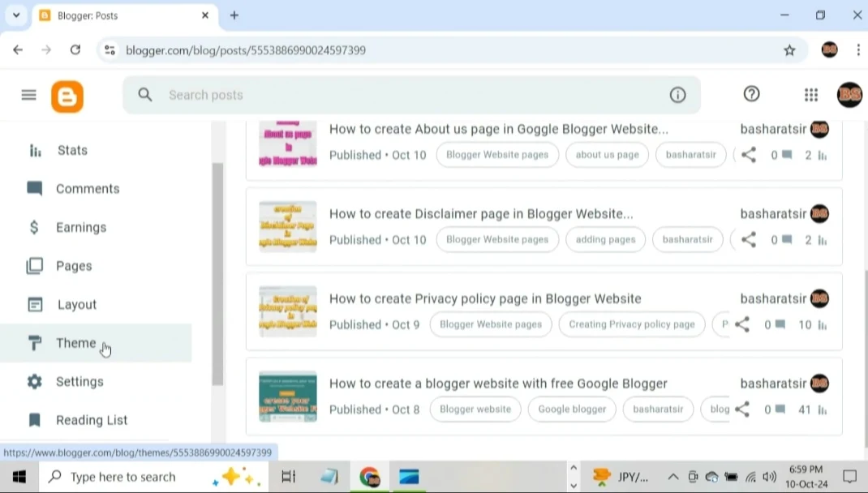The width and height of the screenshot is (868, 493).
Task: Share the Privacy policy page post
Action: (741, 325)
